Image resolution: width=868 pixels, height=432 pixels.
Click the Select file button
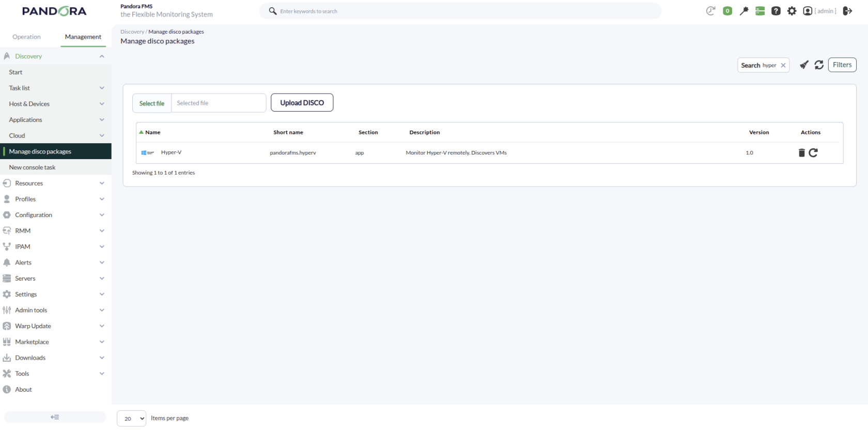[x=152, y=103]
